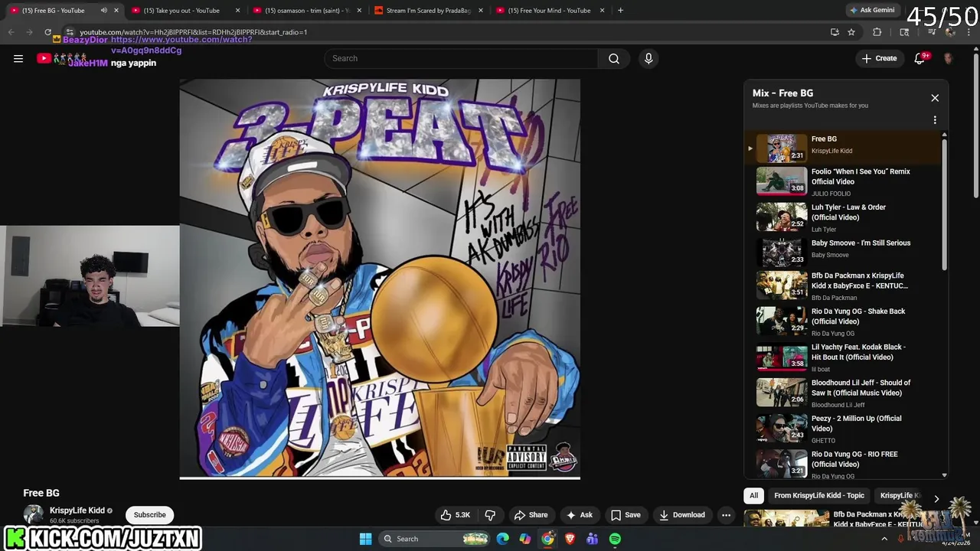Screen dimensions: 980x551
Task: Click the Windows taskbar Search box
Action: click(434, 539)
